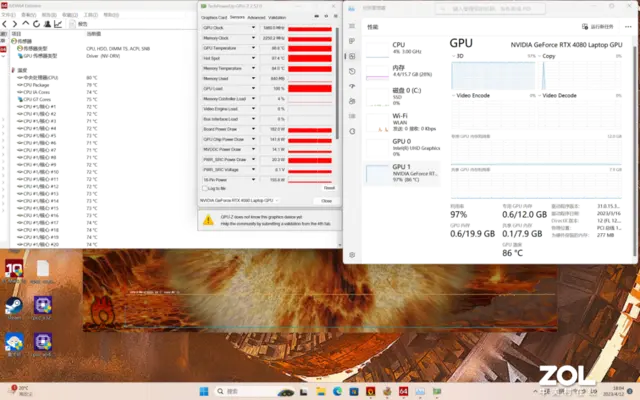Open Task Manager Processes sidebar icon

[352, 41]
